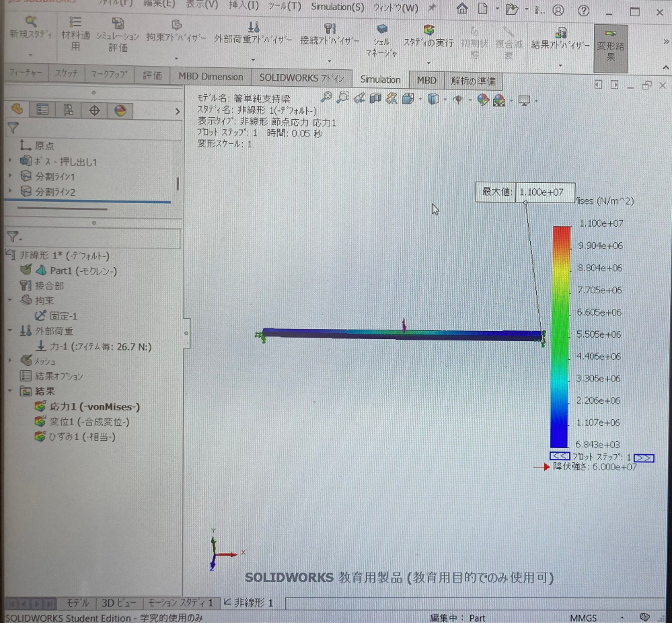
Task: Select DimXpertManager crosshair tab icon
Action: (94, 110)
